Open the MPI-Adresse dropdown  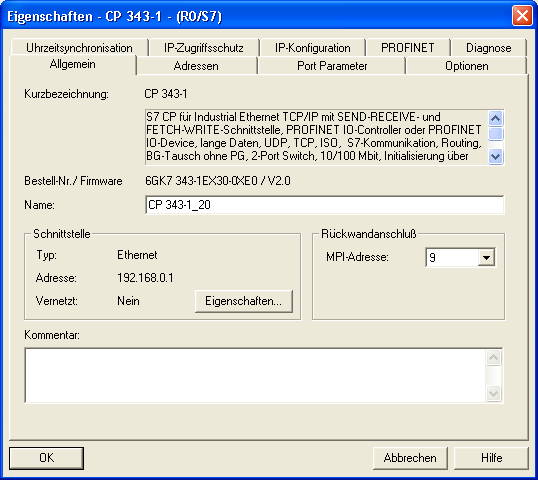pyautogui.click(x=486, y=257)
